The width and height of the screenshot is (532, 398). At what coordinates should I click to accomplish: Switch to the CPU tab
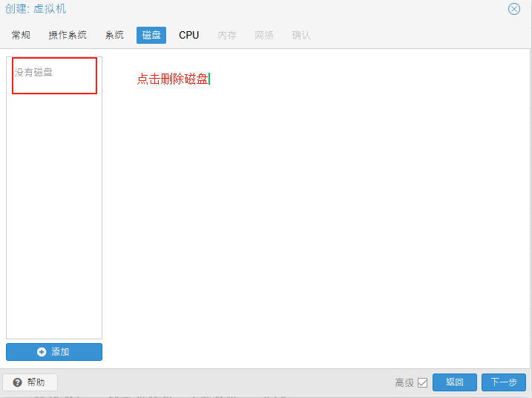tap(189, 35)
